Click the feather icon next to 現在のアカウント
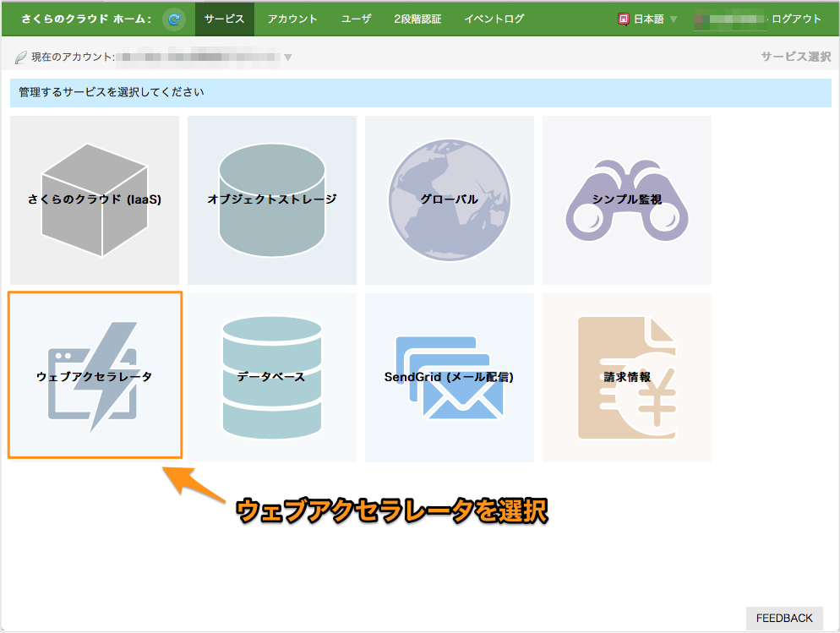The height and width of the screenshot is (633, 840). [x=20, y=57]
